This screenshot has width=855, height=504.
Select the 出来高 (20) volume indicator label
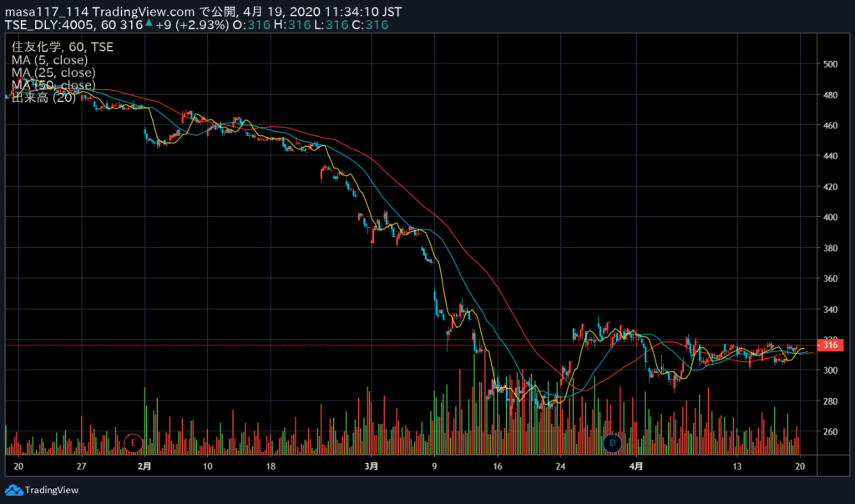tap(43, 98)
